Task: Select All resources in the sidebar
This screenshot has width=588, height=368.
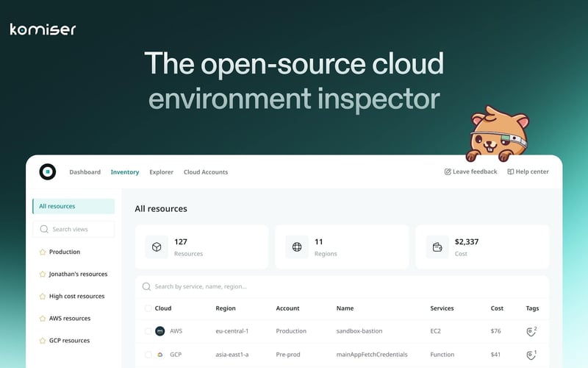Action: 73,206
